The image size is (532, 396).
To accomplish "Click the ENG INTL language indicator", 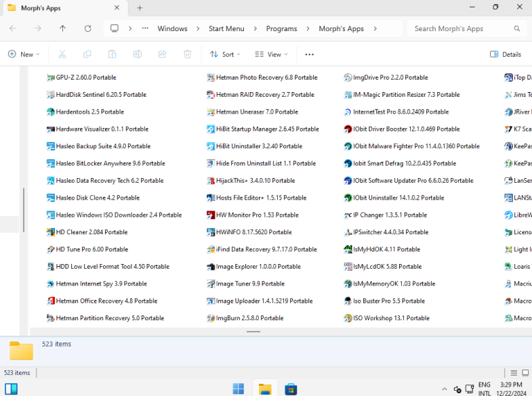I will coord(485,389).
